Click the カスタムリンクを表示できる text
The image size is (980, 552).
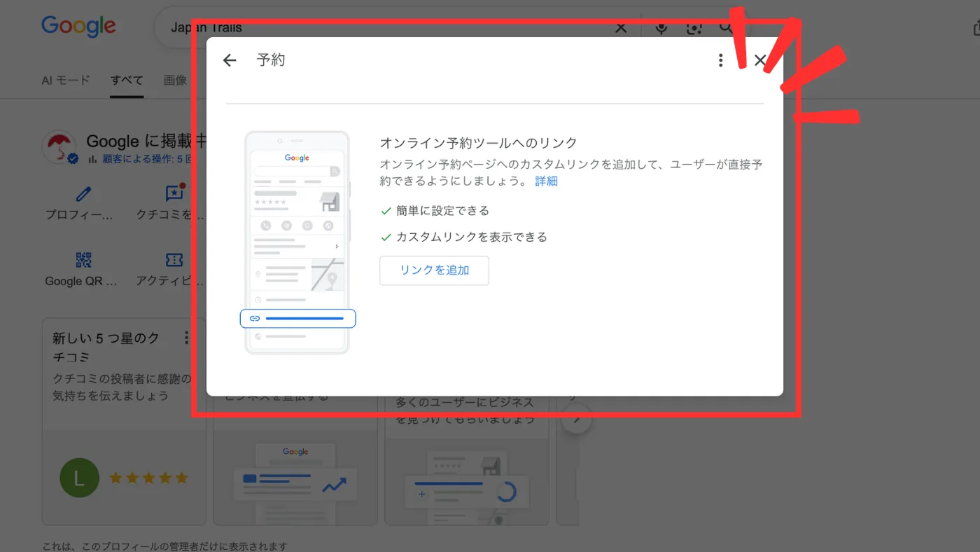tap(472, 237)
